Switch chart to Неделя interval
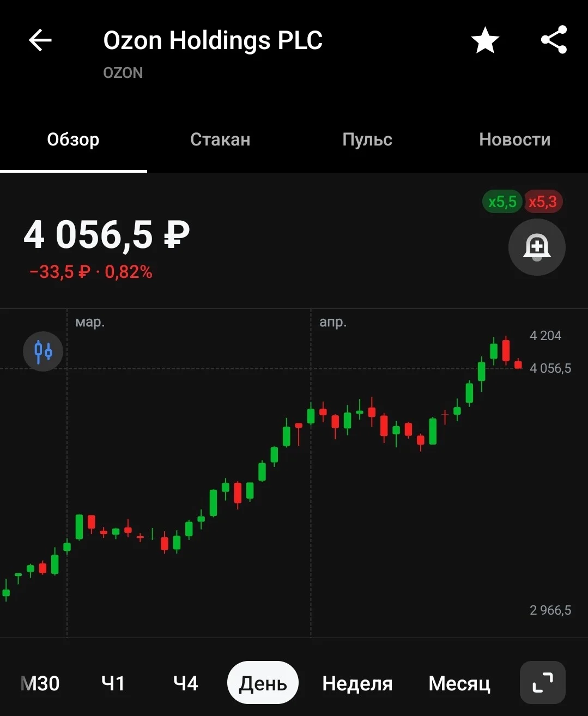The image size is (588, 716). pyautogui.click(x=357, y=683)
